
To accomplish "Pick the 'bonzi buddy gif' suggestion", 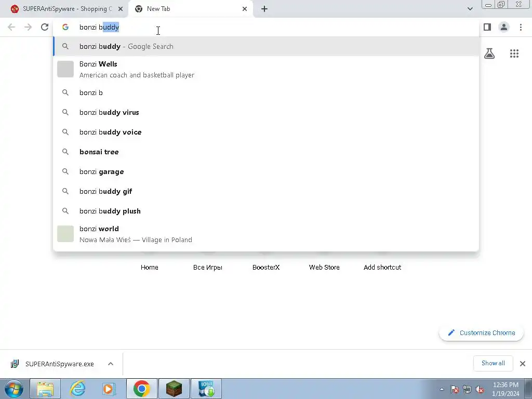I will point(267,191).
